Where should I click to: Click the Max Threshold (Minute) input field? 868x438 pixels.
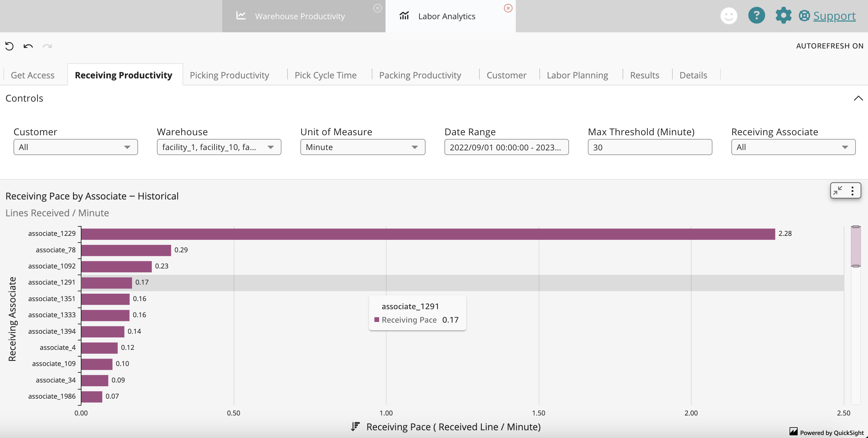tap(649, 147)
